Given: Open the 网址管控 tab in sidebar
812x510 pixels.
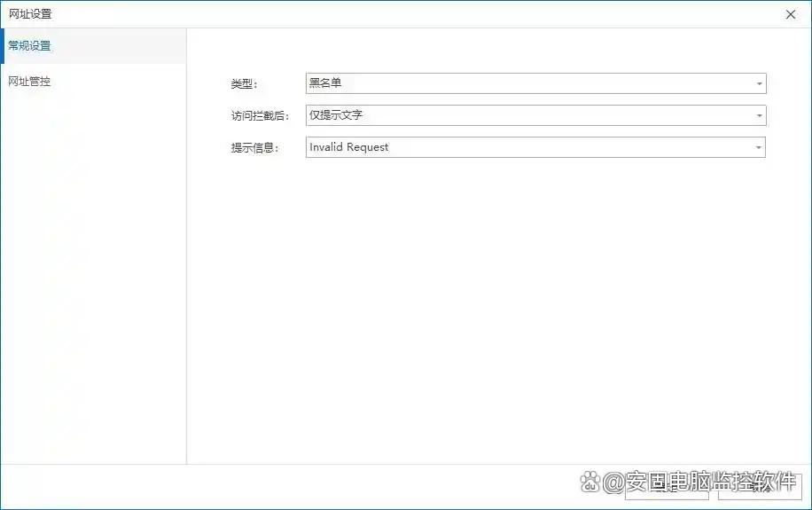Looking at the screenshot, I should 93,82.
